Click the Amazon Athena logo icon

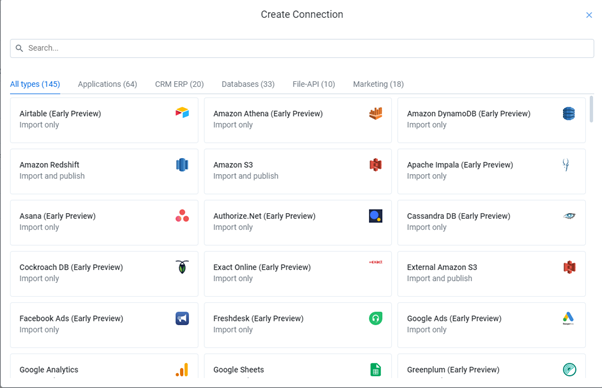click(x=375, y=113)
